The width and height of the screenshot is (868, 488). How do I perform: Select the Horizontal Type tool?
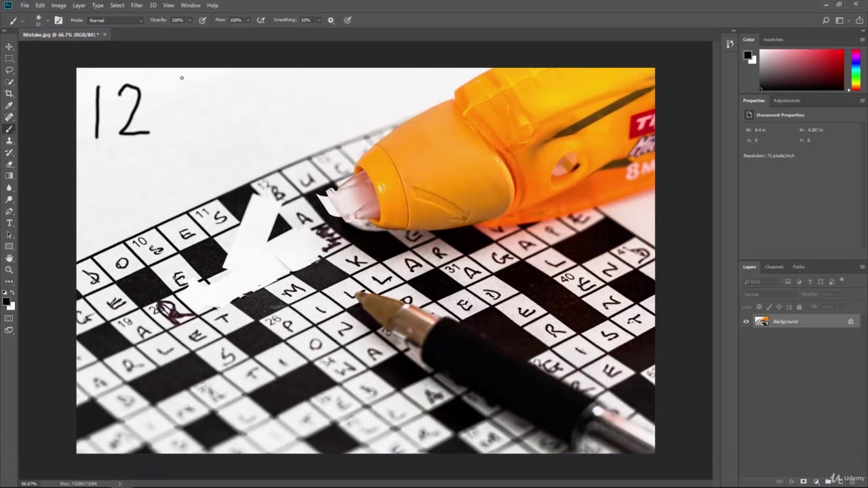(9, 223)
